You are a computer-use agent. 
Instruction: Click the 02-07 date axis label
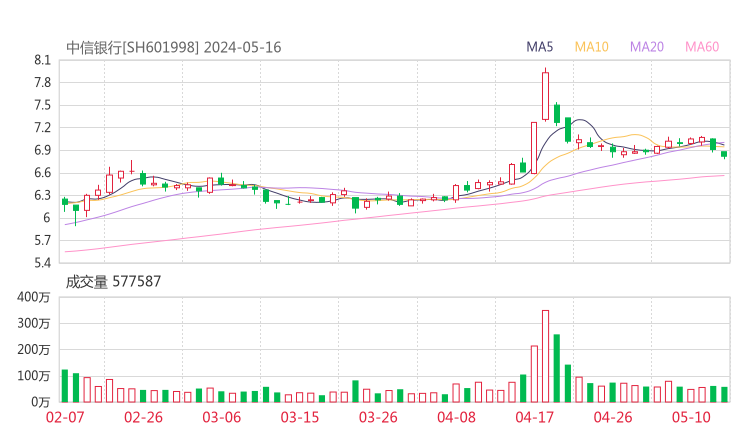pos(65,417)
